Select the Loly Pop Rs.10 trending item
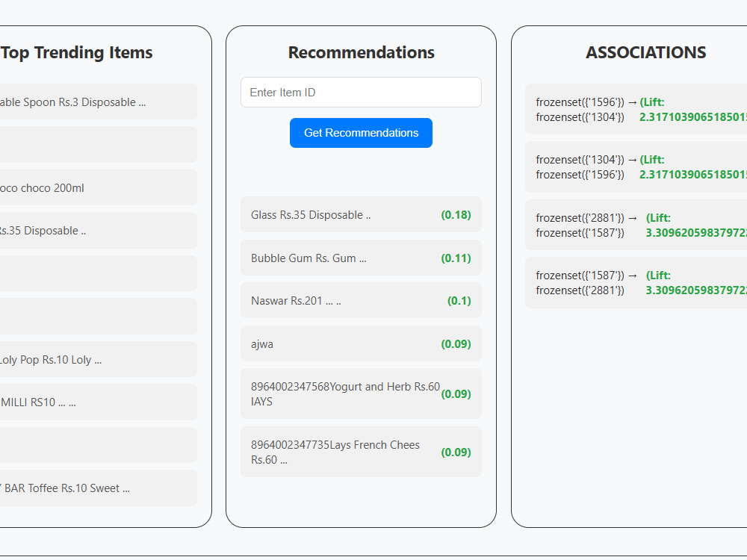Screen dimensions: 747x560 (x=98, y=360)
